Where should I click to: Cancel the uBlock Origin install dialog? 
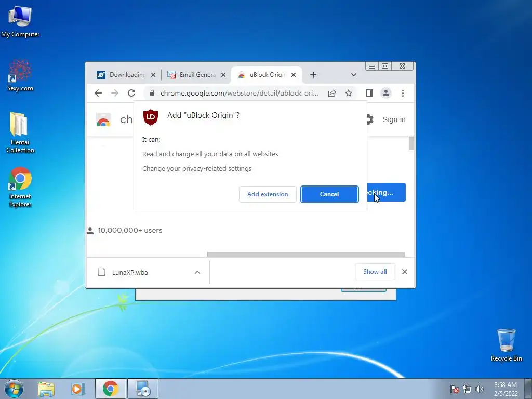(x=329, y=194)
